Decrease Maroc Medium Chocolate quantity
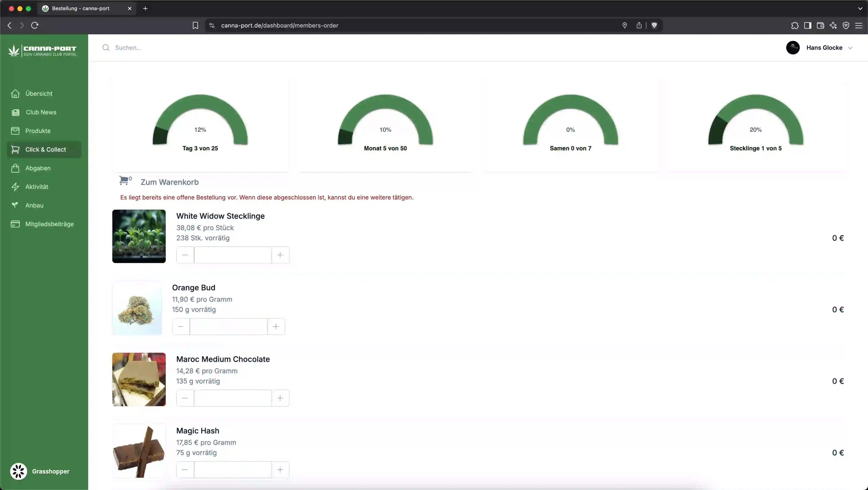Viewport: 868px width, 490px height. [x=185, y=398]
